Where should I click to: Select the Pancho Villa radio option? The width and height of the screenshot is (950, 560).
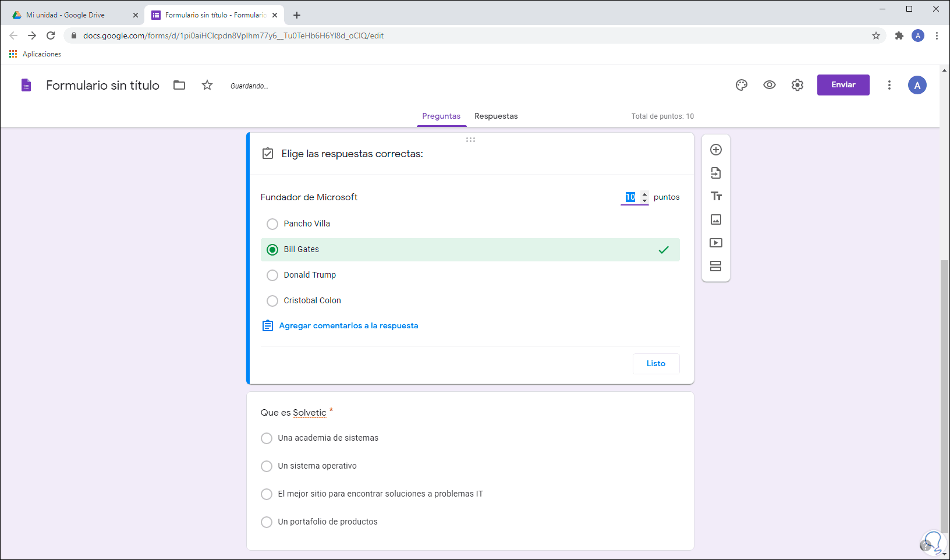click(272, 224)
